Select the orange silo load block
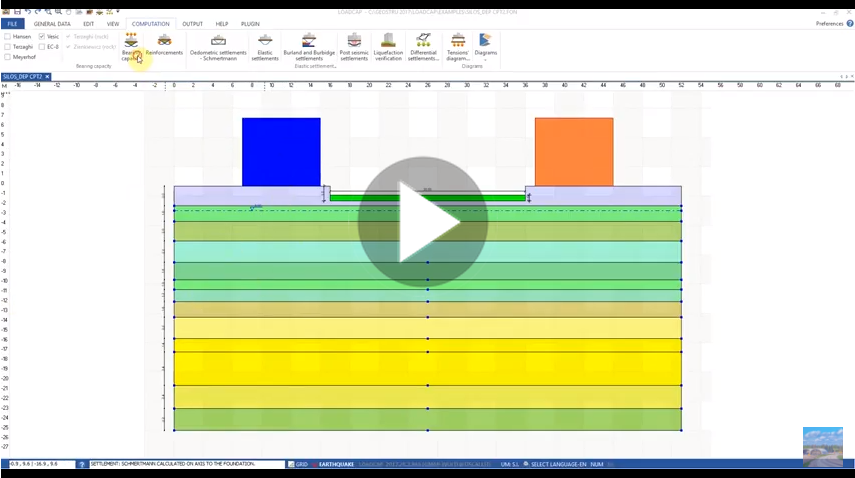The image size is (855, 478). pyautogui.click(x=574, y=152)
